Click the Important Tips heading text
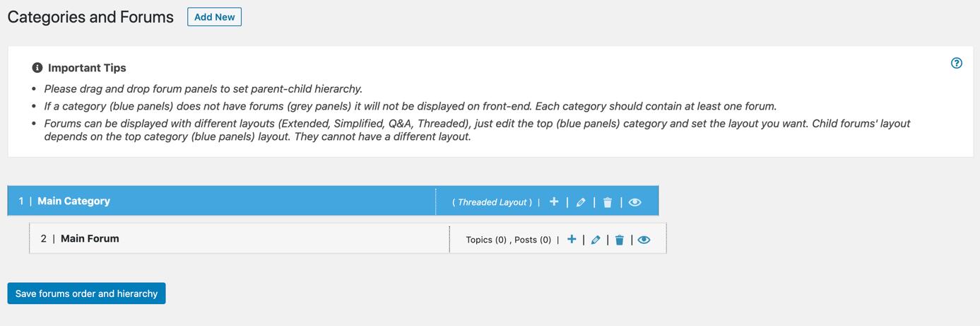Screen dimensions: 980x326 coord(87,68)
